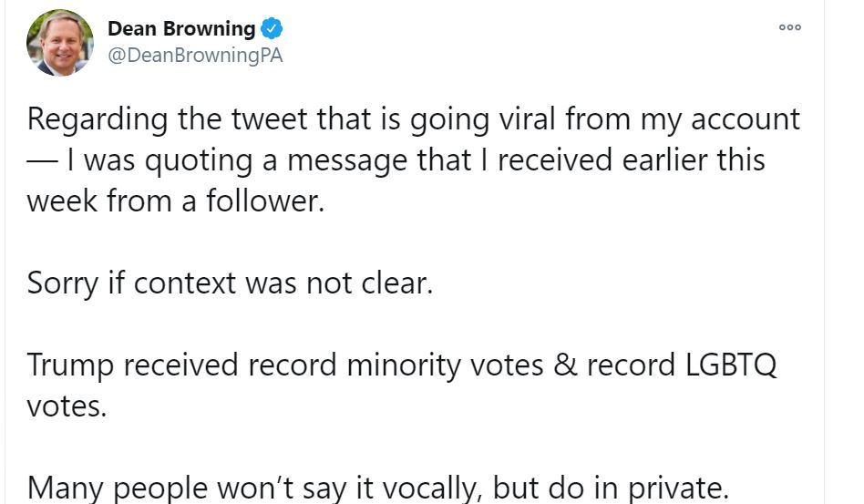Click the text "week from a follower."
Image resolution: width=864 pixels, height=504 pixels.
[175, 201]
